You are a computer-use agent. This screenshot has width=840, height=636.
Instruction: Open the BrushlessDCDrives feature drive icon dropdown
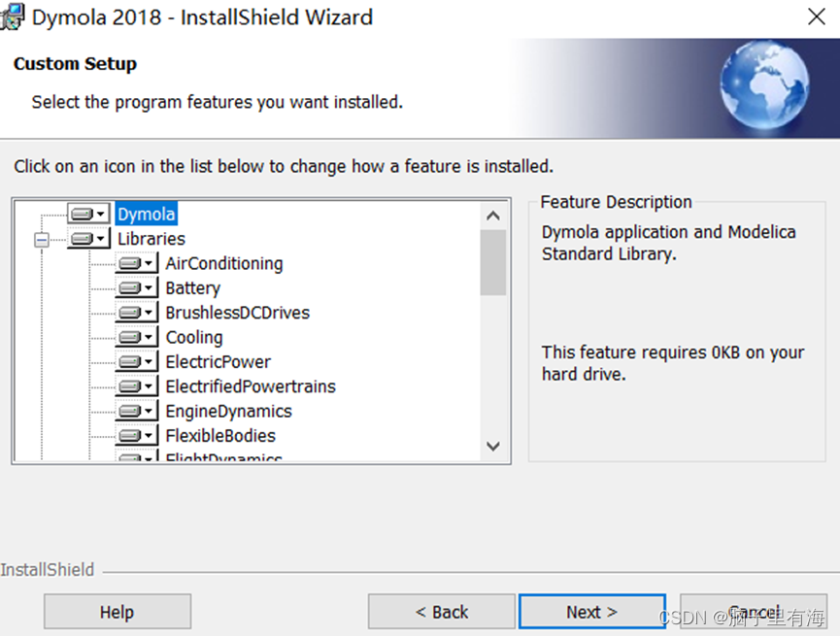[137, 313]
